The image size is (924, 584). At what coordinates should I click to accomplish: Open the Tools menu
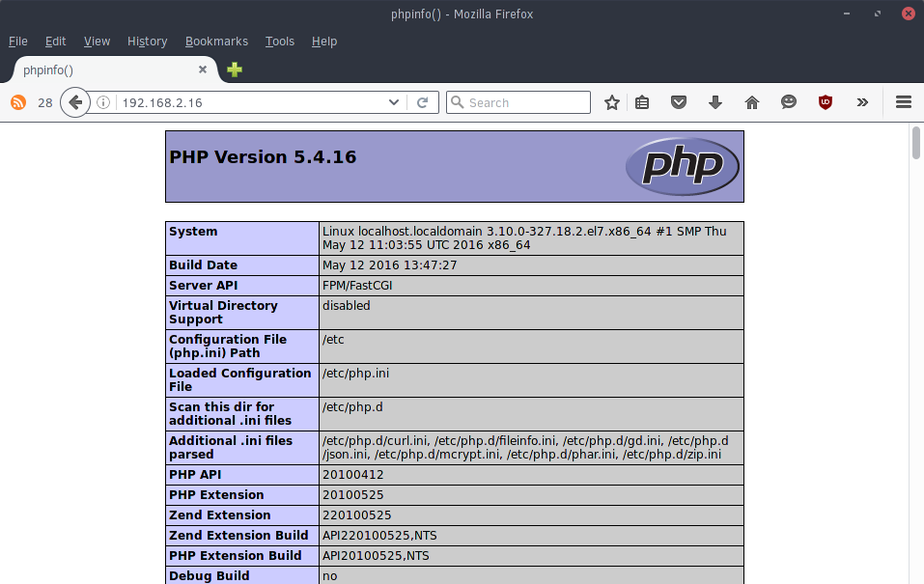(279, 42)
